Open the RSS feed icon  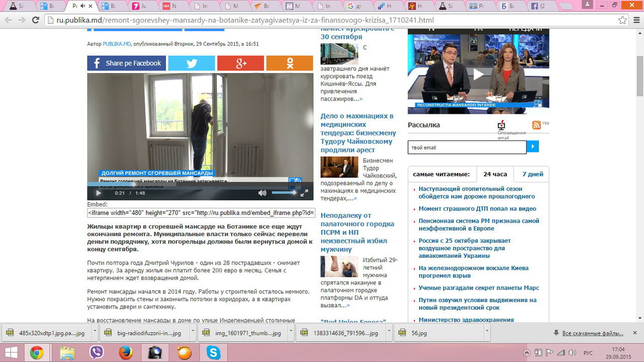[x=536, y=125]
